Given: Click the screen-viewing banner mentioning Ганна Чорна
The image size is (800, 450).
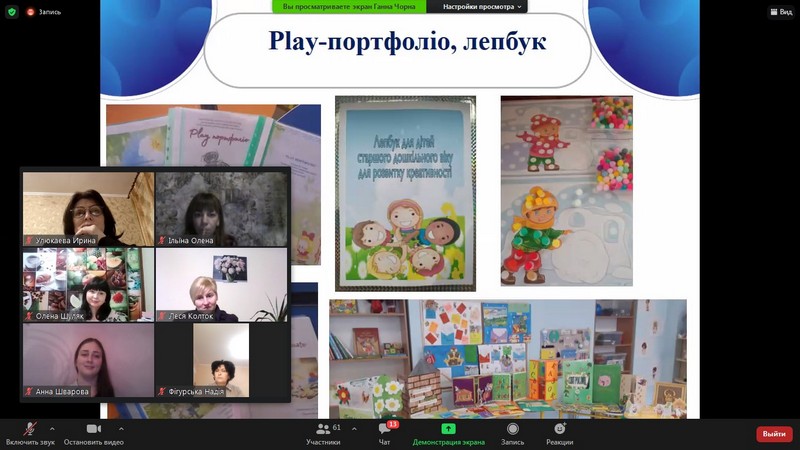Looking at the screenshot, I should (349, 7).
